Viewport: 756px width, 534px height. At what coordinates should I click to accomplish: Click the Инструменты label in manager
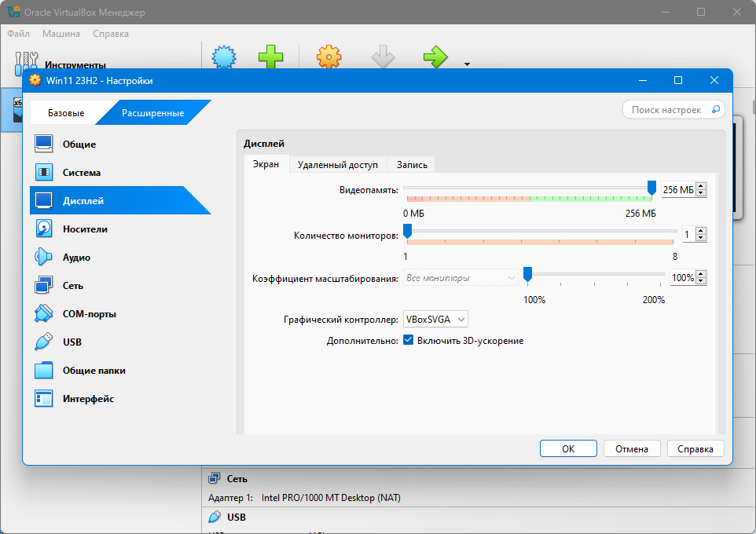coord(75,64)
